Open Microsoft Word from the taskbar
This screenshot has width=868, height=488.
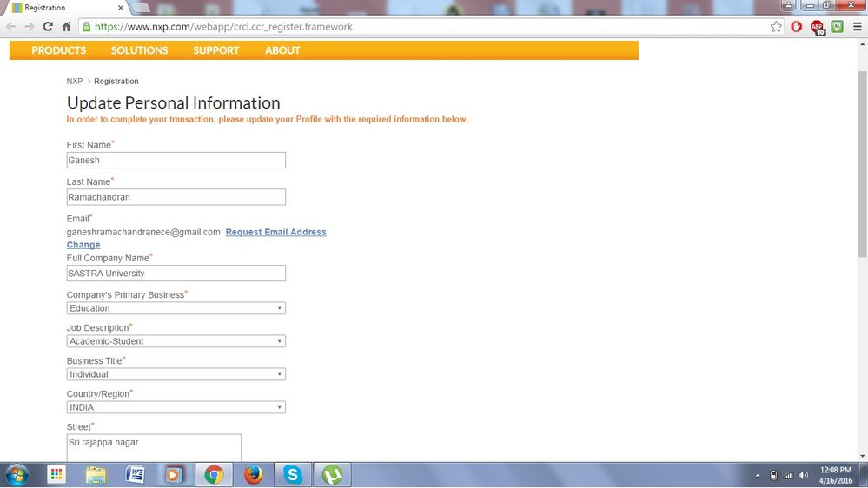click(135, 475)
